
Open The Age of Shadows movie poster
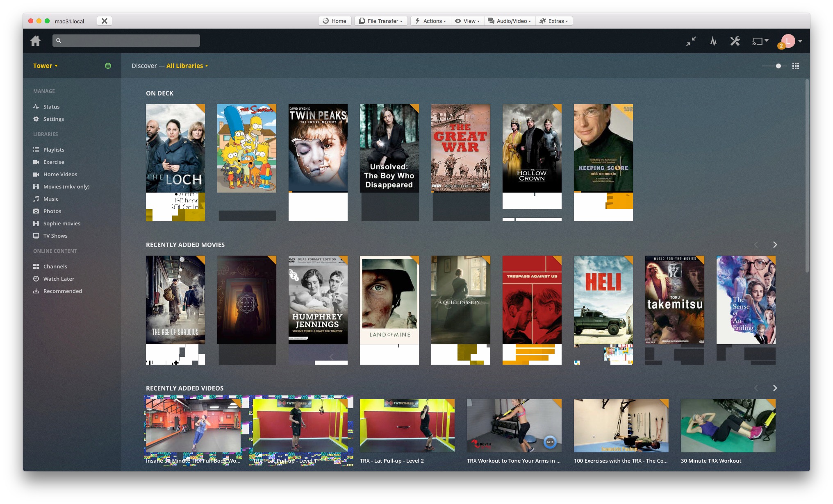175,300
